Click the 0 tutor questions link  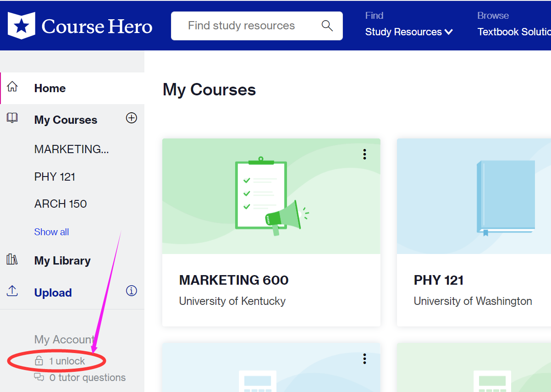pyautogui.click(x=87, y=378)
